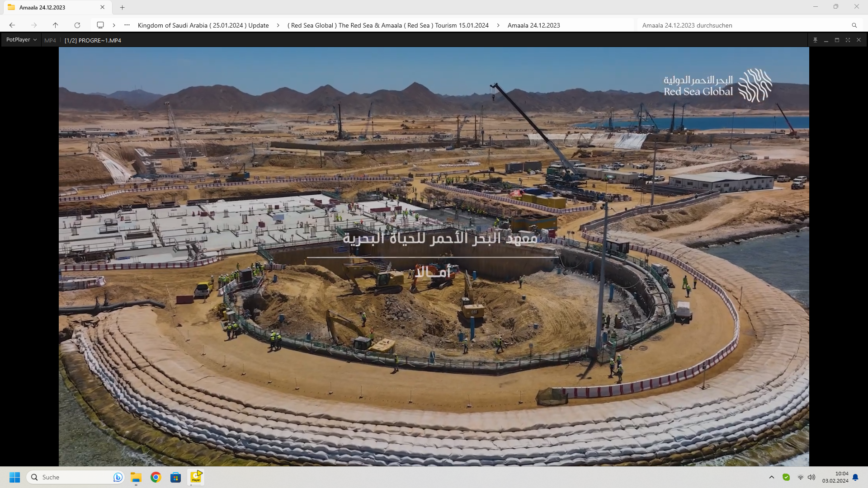The height and width of the screenshot is (488, 868).
Task: Click the PROGRE~1.MP4 title text
Action: coord(99,40)
